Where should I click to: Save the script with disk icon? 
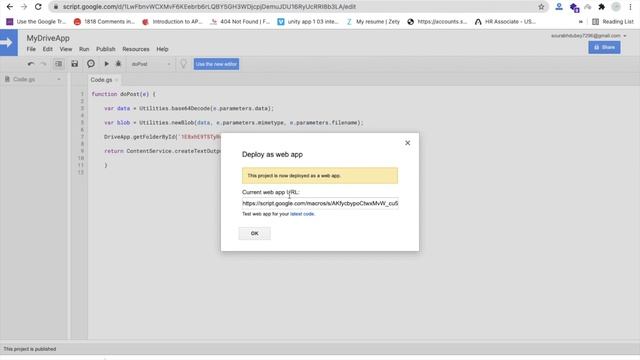click(75, 64)
